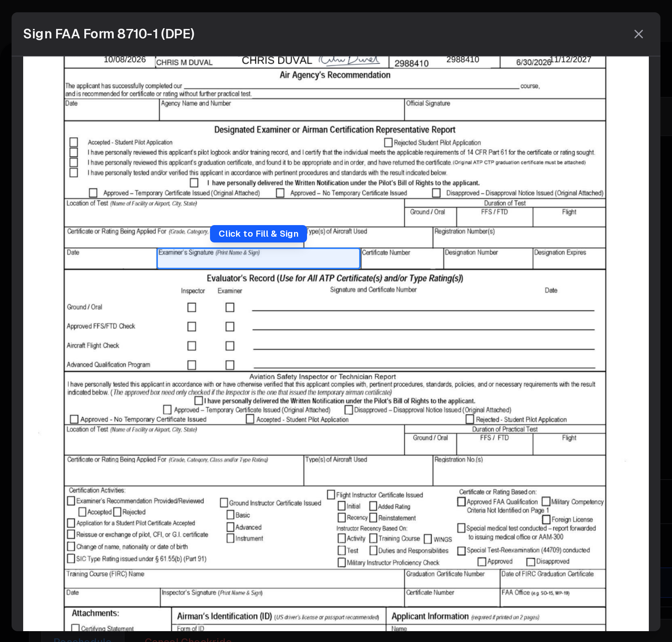This screenshot has height=642, width=672.
Task: Check 'Military Instructor Proficiency Check' box
Action: coord(341,562)
